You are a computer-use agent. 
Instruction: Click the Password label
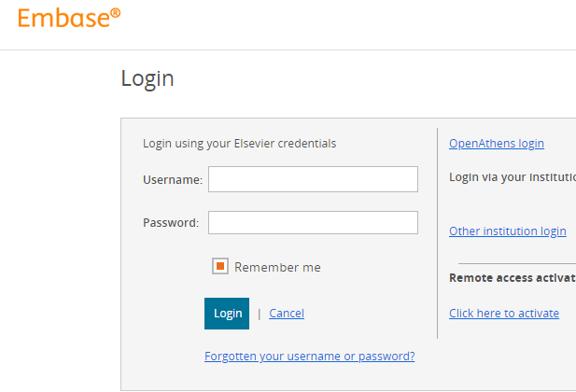pyautogui.click(x=171, y=223)
